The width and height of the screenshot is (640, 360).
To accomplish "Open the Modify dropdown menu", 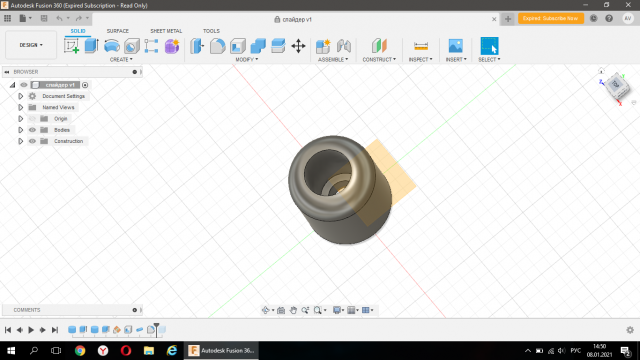I will pos(247,60).
